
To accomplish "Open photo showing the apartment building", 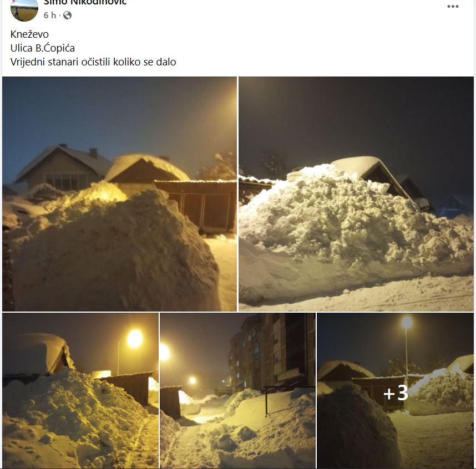I will (x=237, y=390).
